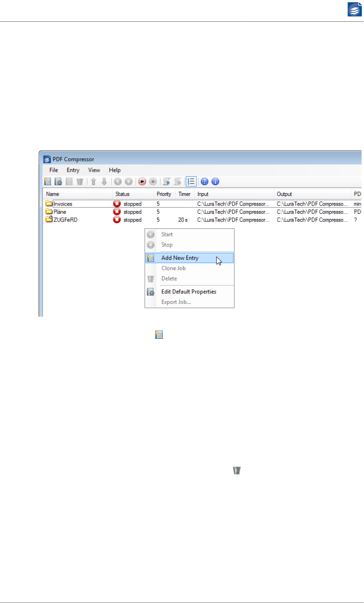This screenshot has height=603, width=364.
Task: Click the document logo at page top right
Action: point(355,9)
